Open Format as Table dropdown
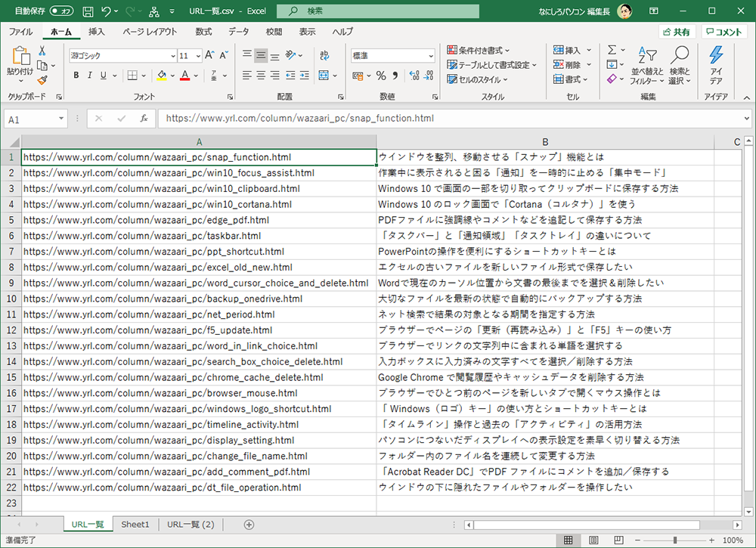This screenshot has height=548, width=756. point(492,64)
